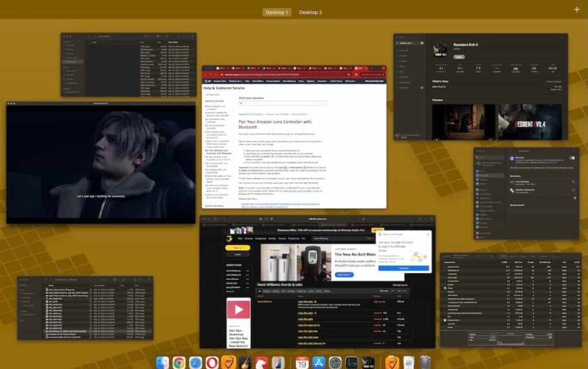Toggle the Bluetooth switch in System Settings

click(x=572, y=158)
